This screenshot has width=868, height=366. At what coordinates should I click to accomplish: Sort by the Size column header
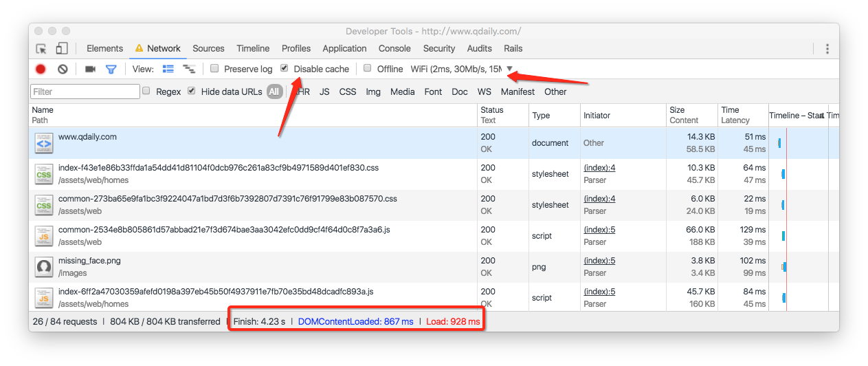point(691,115)
